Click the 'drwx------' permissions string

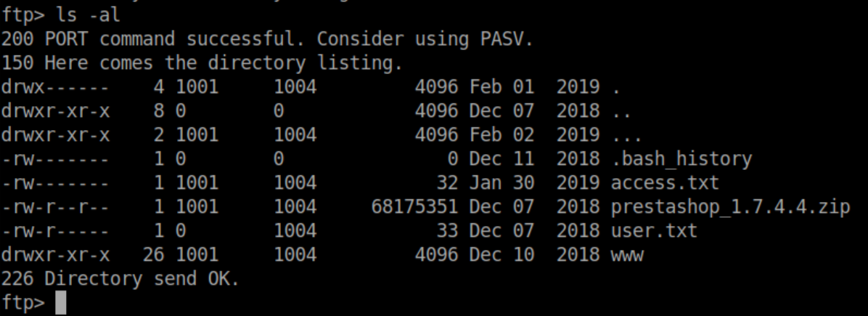(x=56, y=87)
